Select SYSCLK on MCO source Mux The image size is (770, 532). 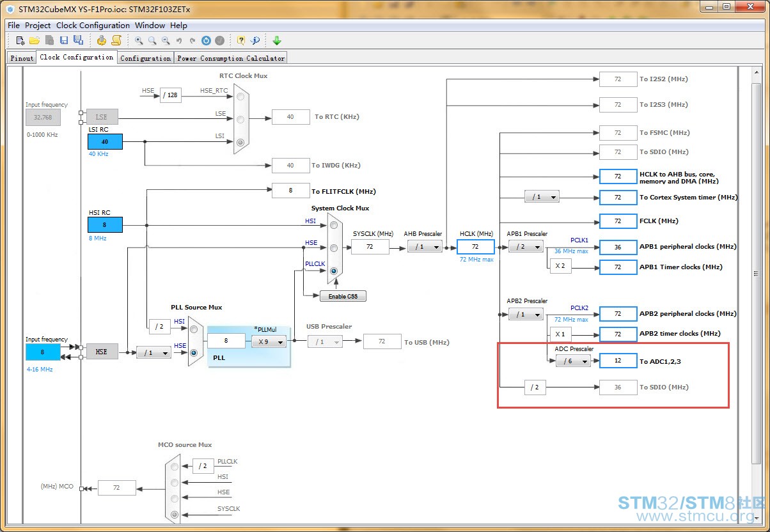pyautogui.click(x=175, y=515)
